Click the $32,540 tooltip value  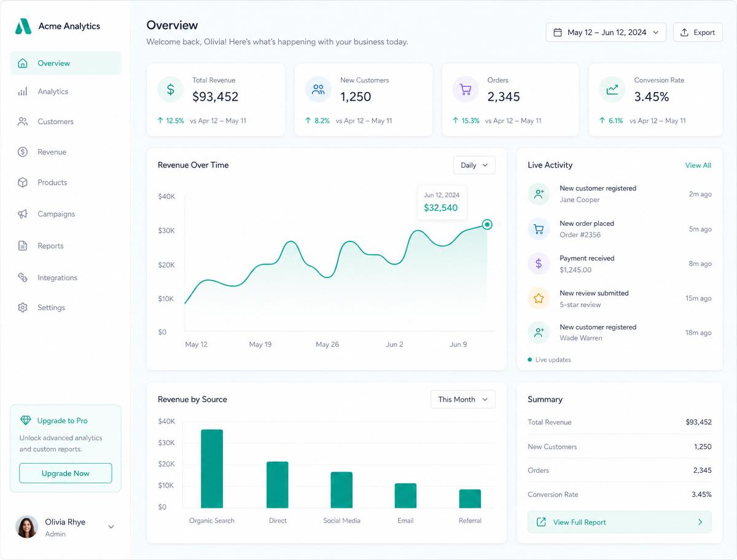[441, 208]
